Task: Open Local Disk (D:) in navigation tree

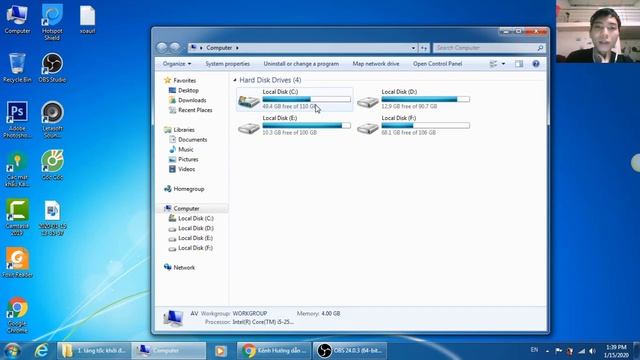Action: coord(196,228)
